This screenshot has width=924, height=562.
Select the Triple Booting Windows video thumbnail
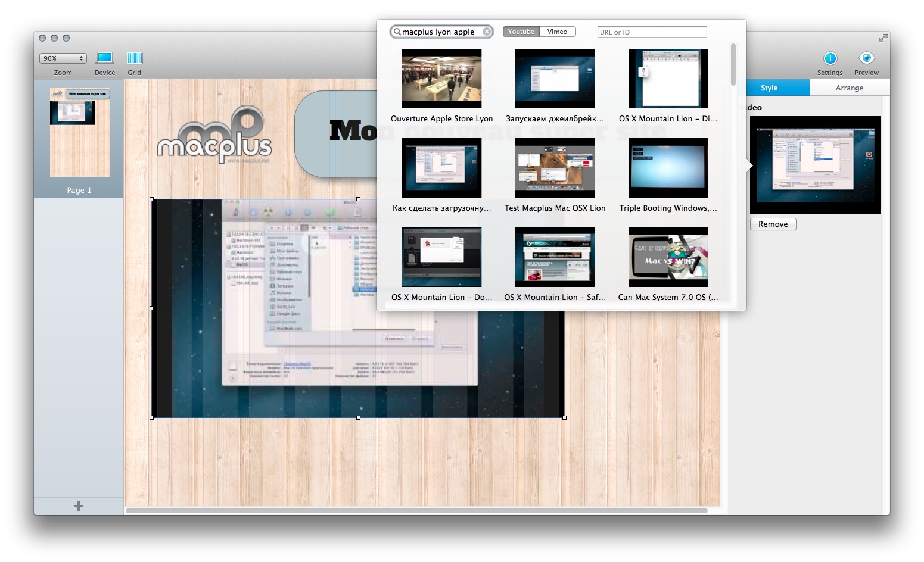(x=668, y=168)
